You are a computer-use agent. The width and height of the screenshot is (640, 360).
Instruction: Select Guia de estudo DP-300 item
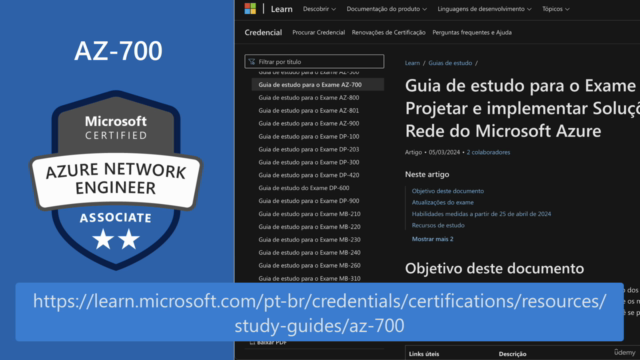[309, 162]
